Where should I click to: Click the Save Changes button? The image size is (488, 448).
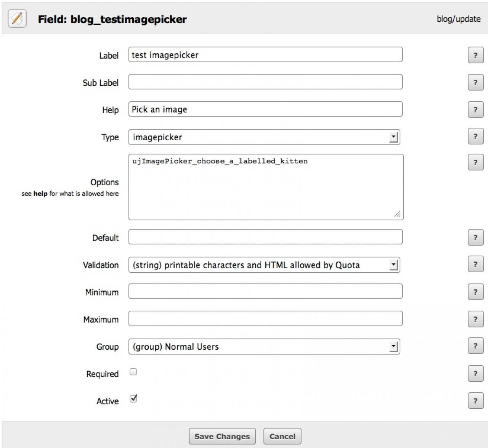(x=222, y=437)
